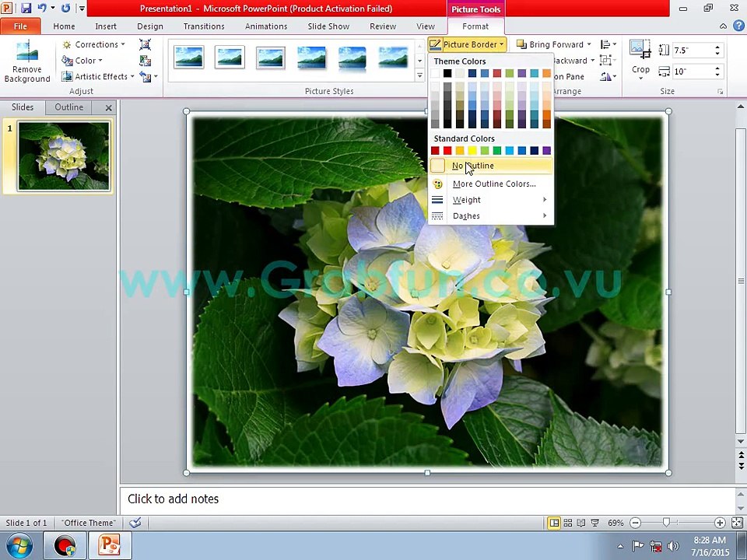Open the Transitions ribbon tab
The image size is (747, 560).
coord(204,26)
